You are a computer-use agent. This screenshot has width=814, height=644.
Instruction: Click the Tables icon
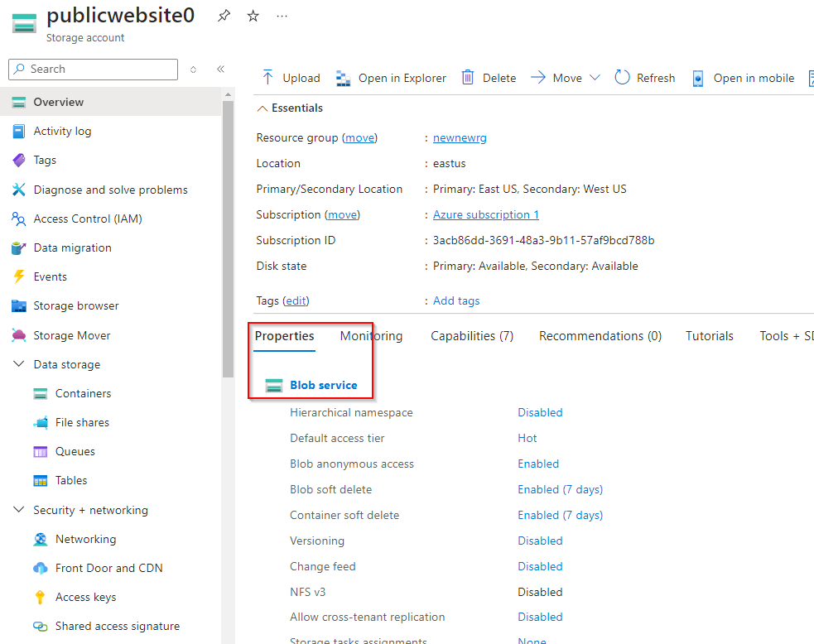(41, 481)
